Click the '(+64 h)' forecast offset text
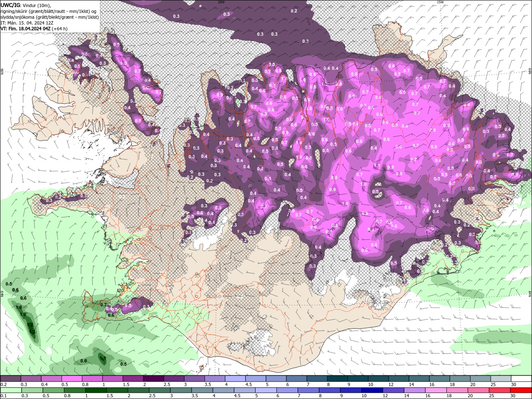 (60, 29)
